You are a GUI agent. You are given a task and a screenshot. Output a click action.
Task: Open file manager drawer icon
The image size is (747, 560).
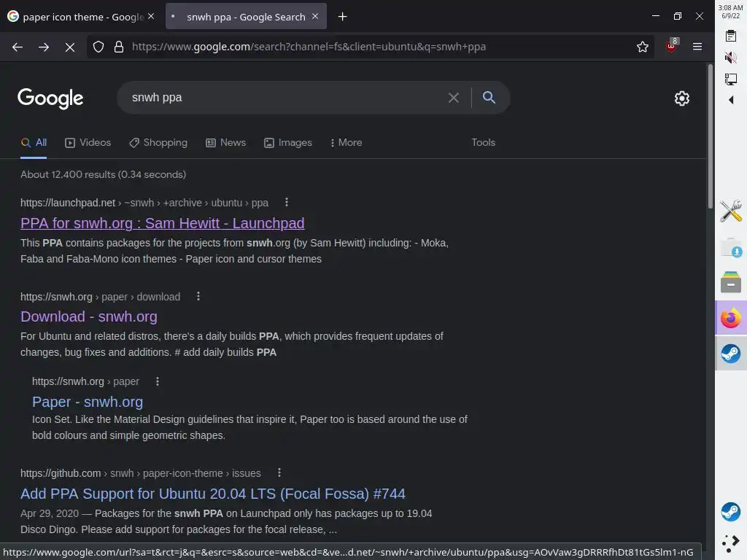[731, 282]
